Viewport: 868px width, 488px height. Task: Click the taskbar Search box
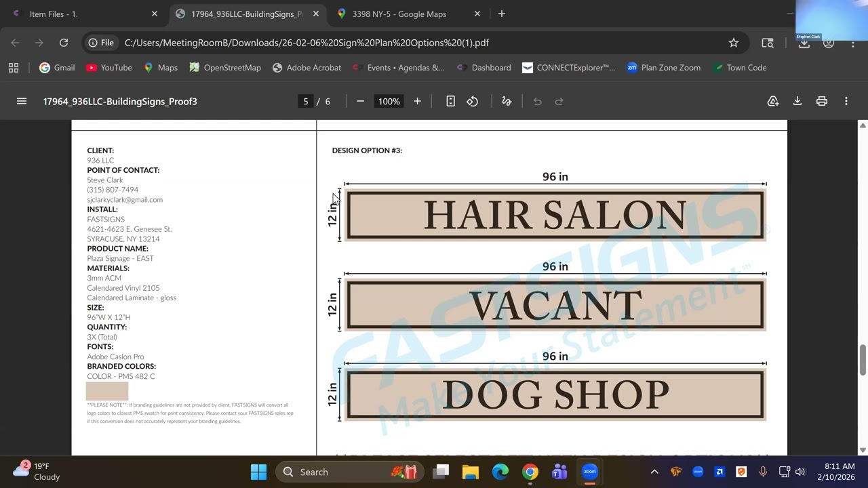(x=351, y=472)
